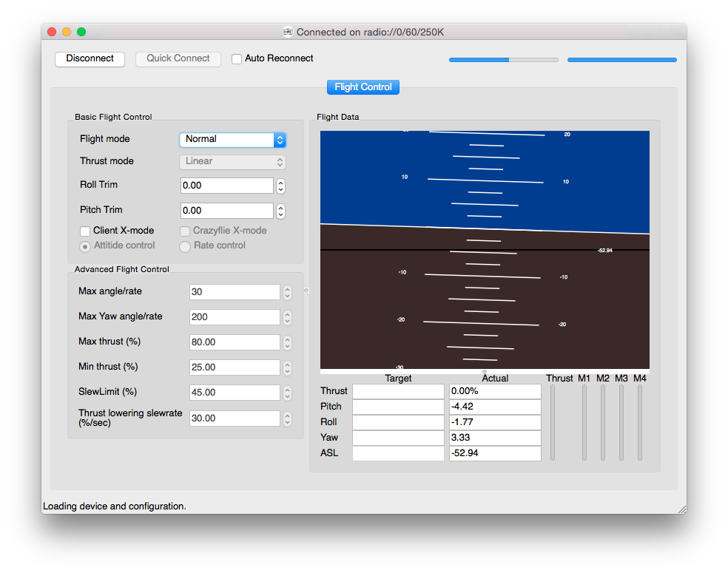Viewport: 728px width, 573px height.
Task: Click the SlewLimit (%) field
Action: pos(235,392)
